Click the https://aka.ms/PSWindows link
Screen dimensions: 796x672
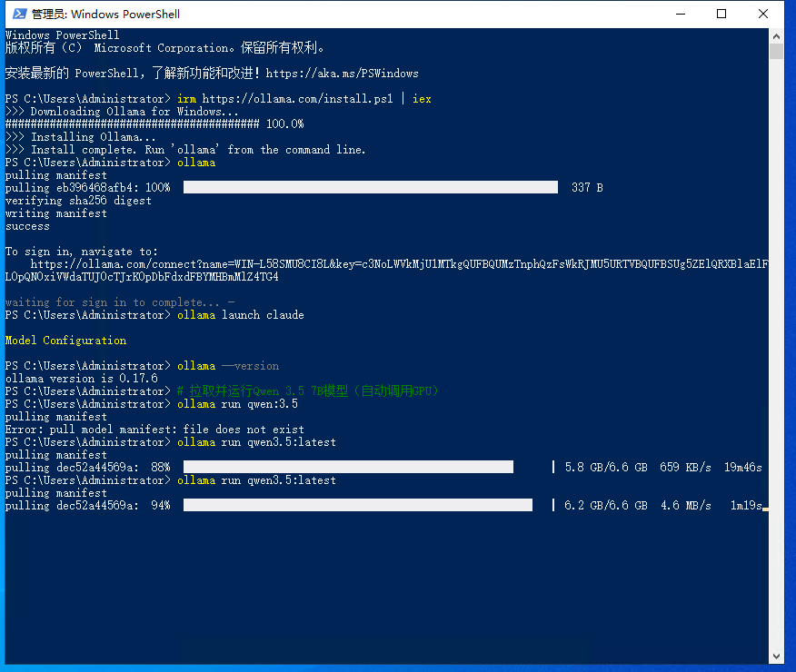[x=343, y=73]
